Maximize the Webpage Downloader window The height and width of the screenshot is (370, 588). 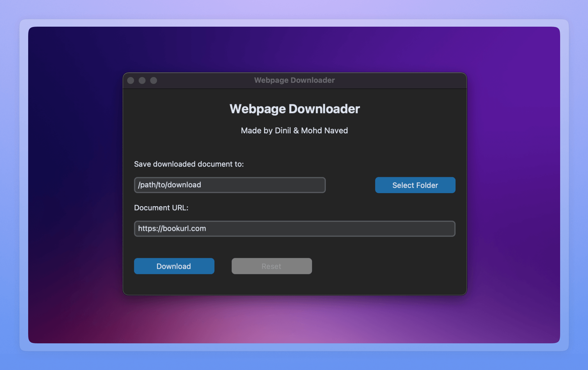154,80
